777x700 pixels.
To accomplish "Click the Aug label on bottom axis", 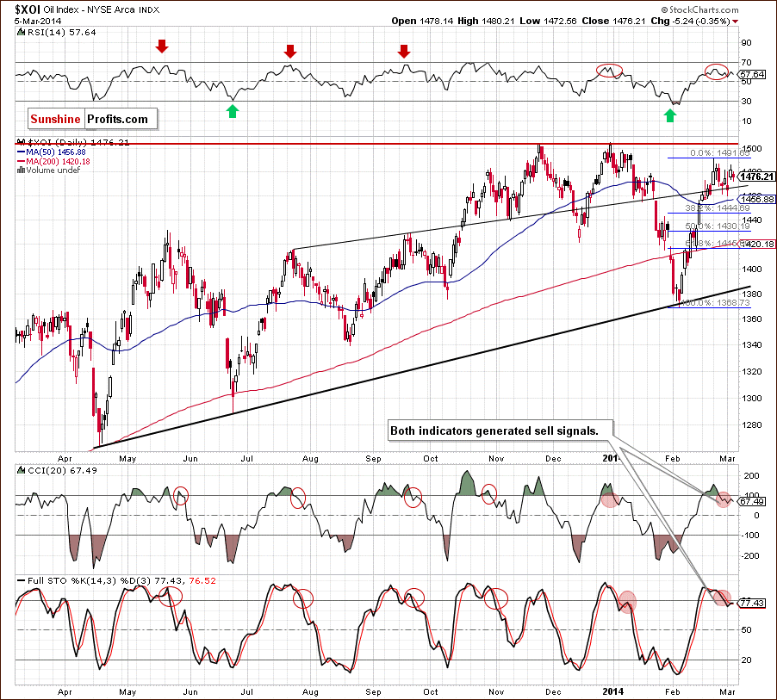I will coord(310,691).
